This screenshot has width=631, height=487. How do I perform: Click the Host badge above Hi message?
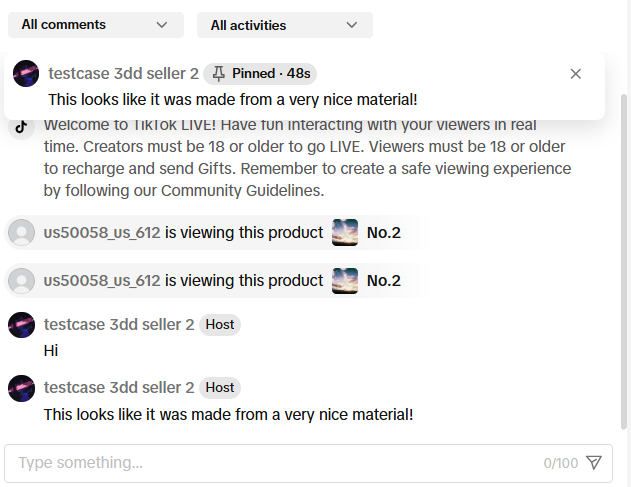click(x=220, y=325)
